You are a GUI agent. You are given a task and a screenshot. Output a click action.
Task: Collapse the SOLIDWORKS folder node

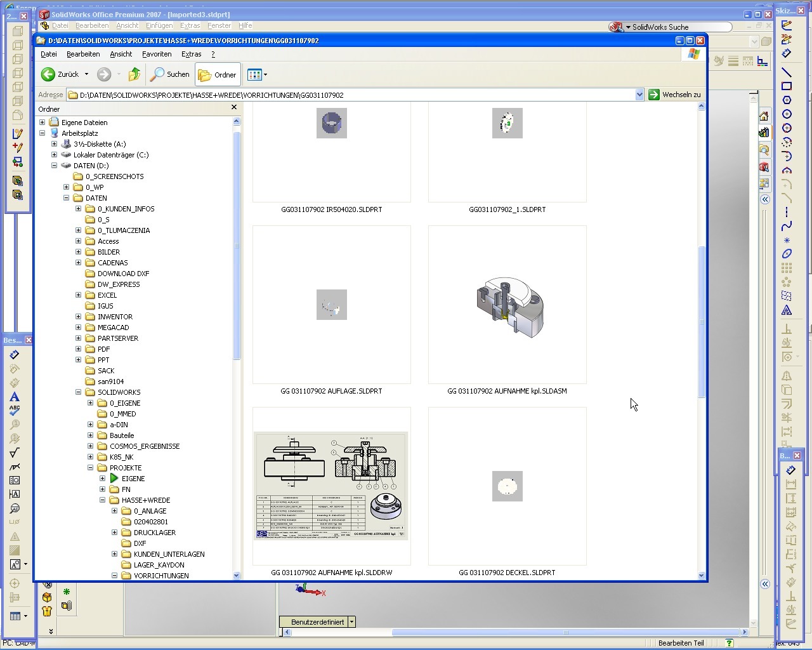[x=79, y=392]
